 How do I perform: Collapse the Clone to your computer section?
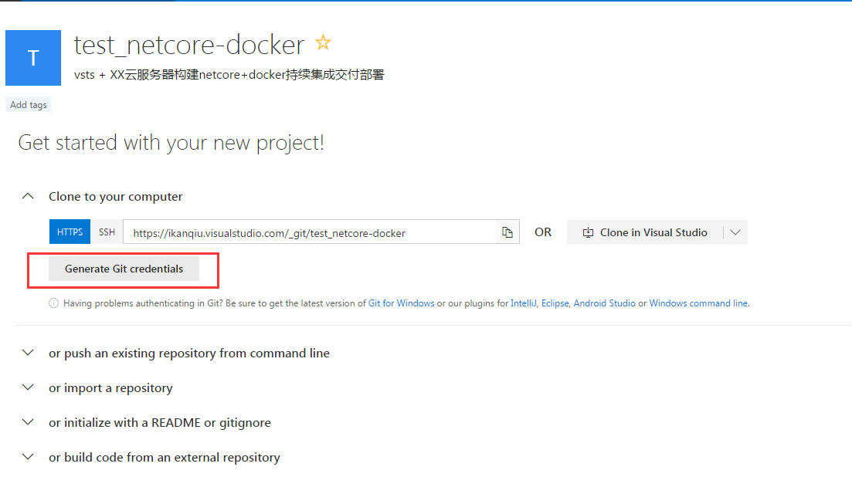(28, 196)
